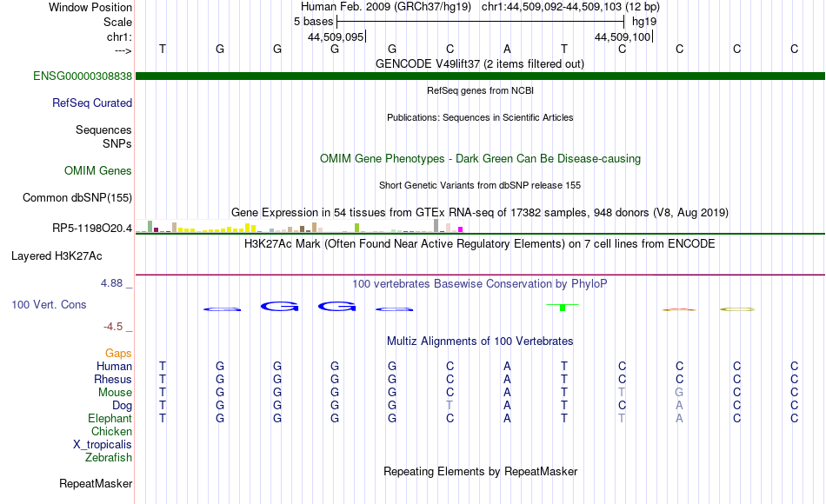Select the Zebrafish species row label

[x=109, y=458]
